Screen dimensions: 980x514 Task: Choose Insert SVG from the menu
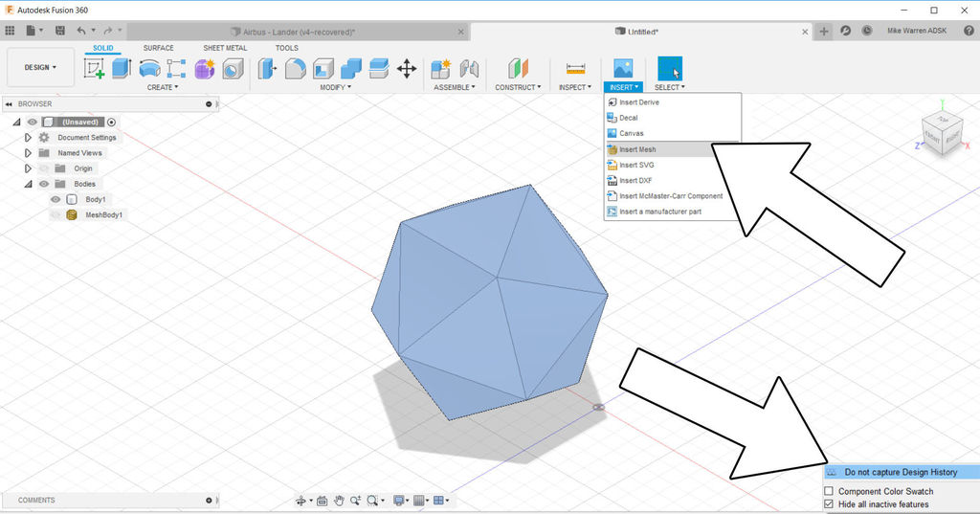tap(673, 165)
